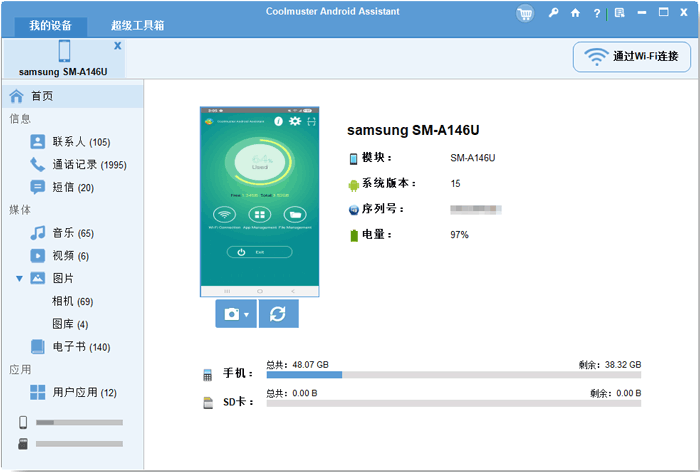Open 通话记录 (1995) call logs
The height and width of the screenshot is (472, 700).
[x=89, y=165]
